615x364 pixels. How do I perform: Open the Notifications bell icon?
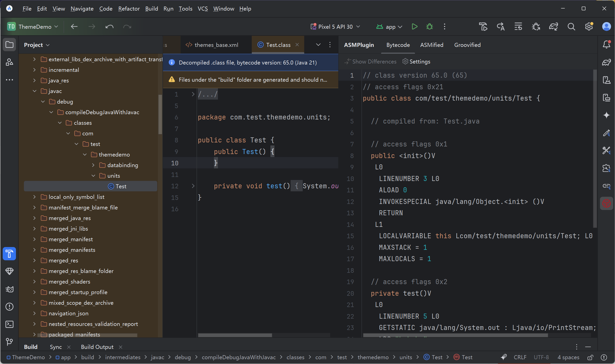point(606,45)
